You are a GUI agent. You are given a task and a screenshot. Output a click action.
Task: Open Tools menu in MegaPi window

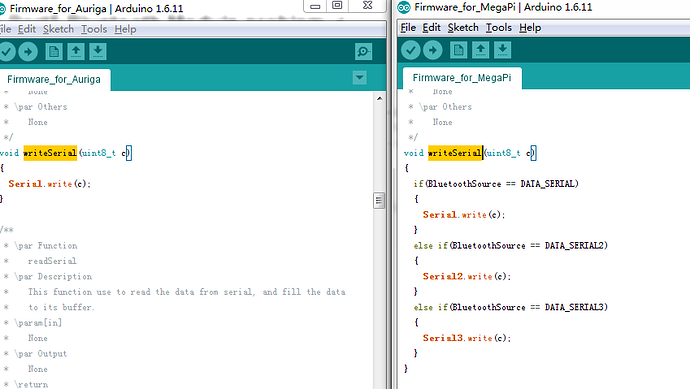point(499,28)
